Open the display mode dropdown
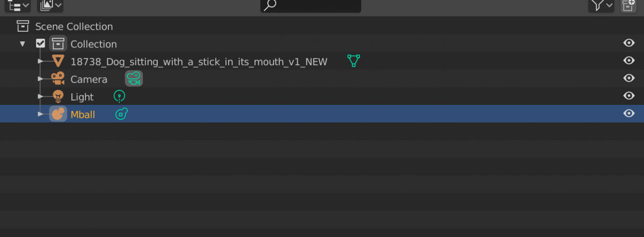 (x=50, y=5)
